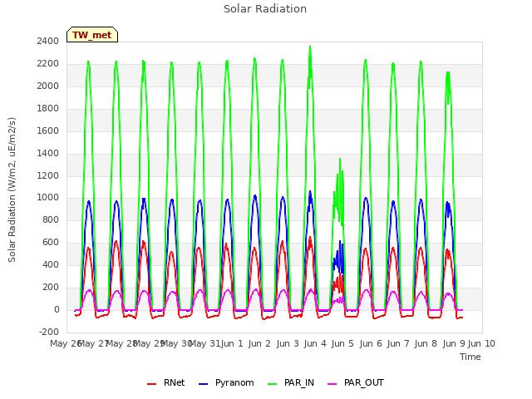Screen dimensions: 532x399
Task: Click the Solar Radiation chart title
Action: coord(265,9)
